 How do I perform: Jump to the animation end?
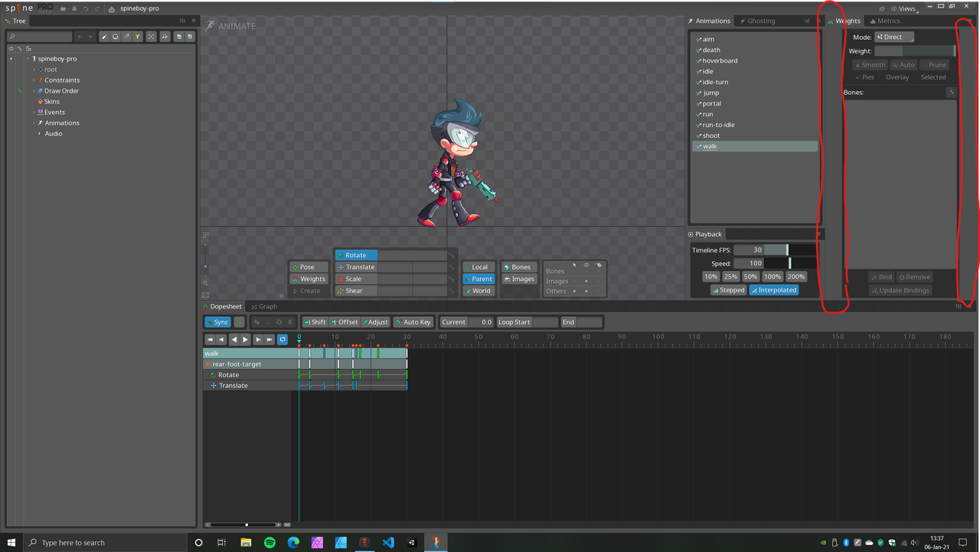pos(269,339)
